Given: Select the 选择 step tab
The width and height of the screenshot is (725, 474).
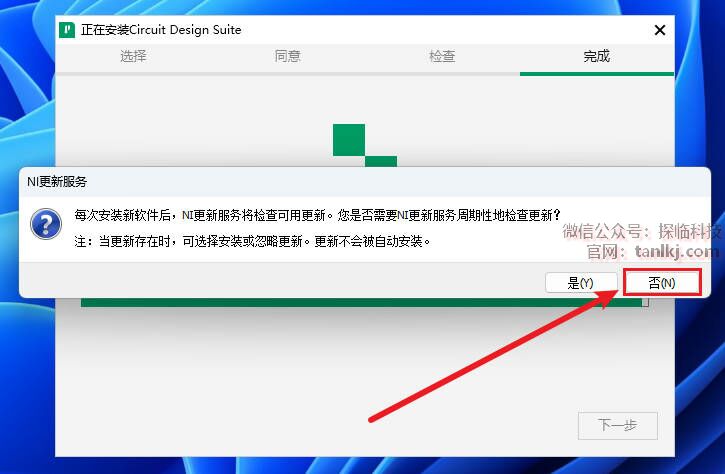Looking at the screenshot, I should pos(133,56).
